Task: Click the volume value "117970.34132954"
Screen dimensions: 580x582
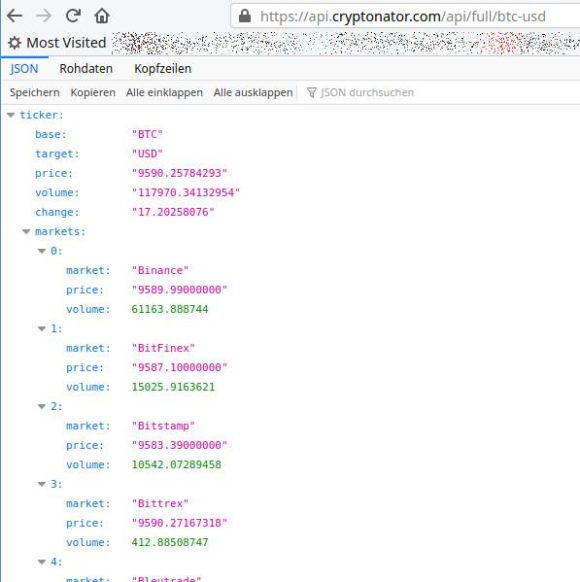Action: pyautogui.click(x=186, y=193)
